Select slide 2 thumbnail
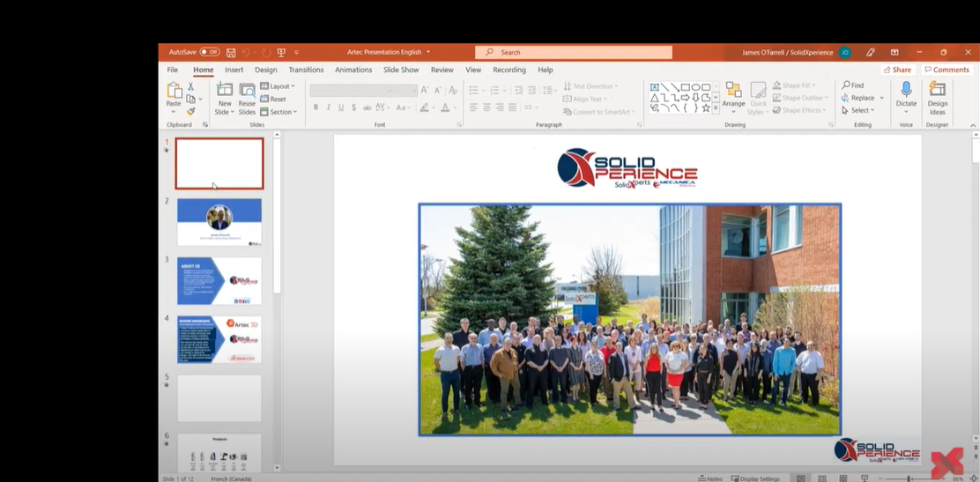This screenshot has width=980, height=482. 219,222
